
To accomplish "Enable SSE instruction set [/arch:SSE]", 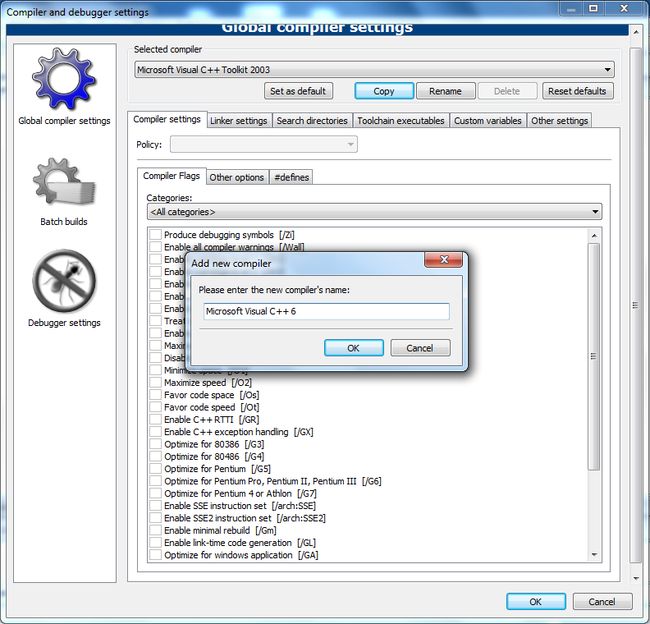I will coord(155,506).
